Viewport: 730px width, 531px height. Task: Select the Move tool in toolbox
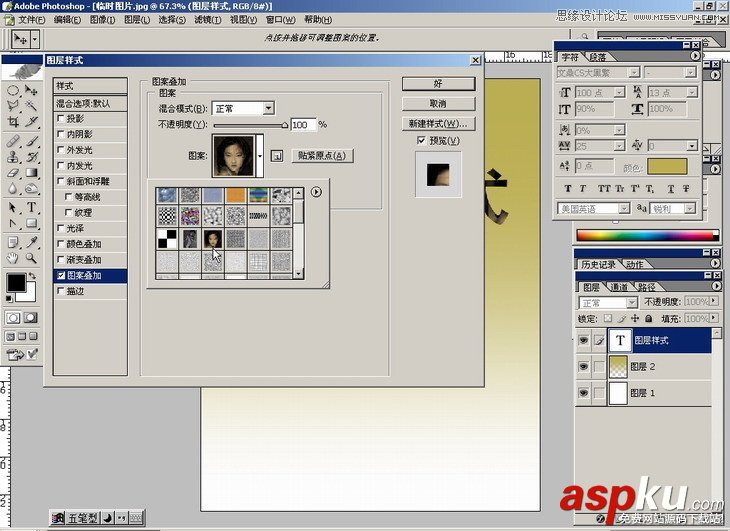[31, 90]
